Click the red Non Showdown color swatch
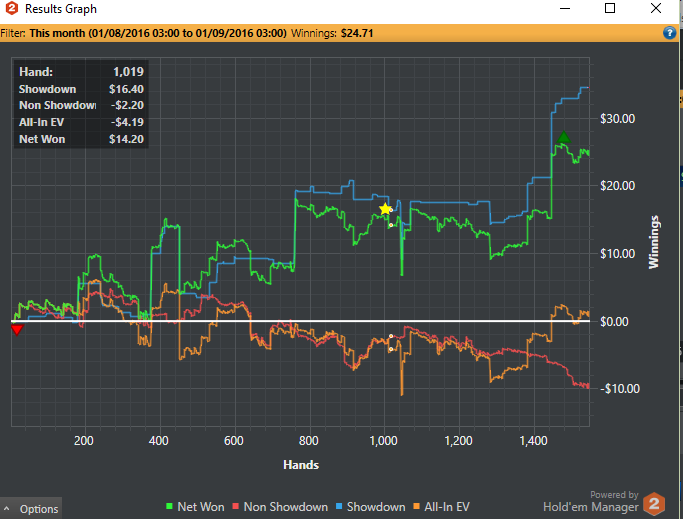 coord(236,506)
